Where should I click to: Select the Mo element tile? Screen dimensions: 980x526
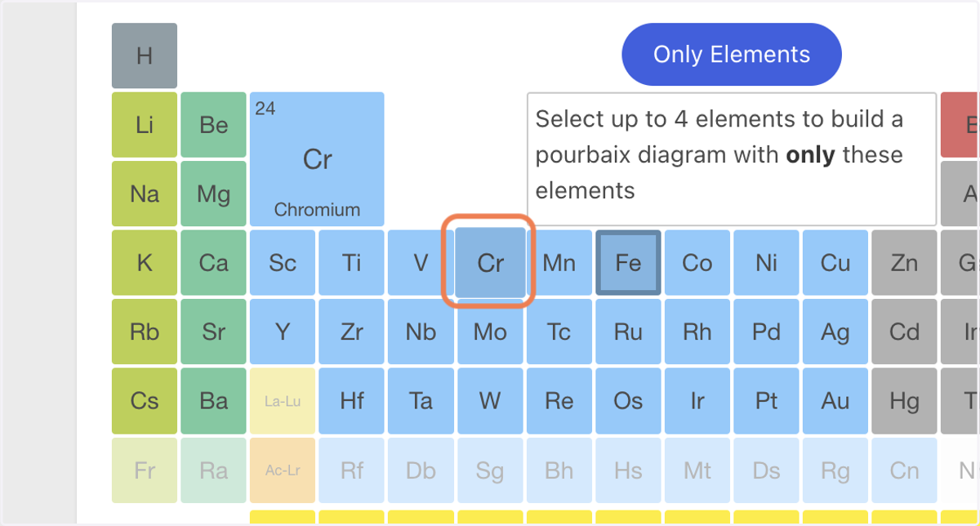coord(490,332)
